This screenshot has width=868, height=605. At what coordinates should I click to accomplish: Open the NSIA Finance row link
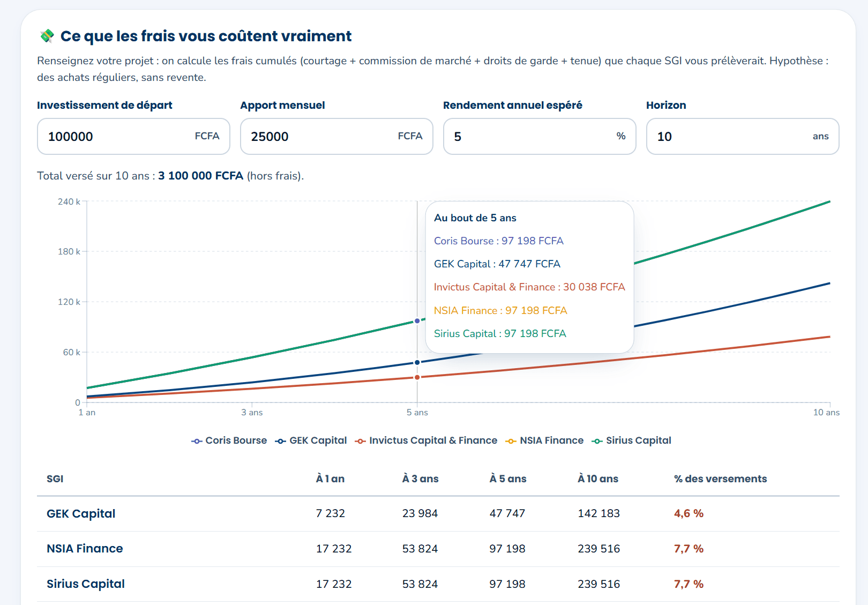[x=85, y=549]
